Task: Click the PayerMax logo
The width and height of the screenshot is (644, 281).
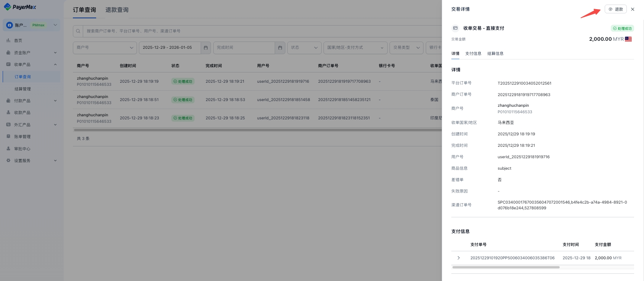Action: tap(20, 7)
